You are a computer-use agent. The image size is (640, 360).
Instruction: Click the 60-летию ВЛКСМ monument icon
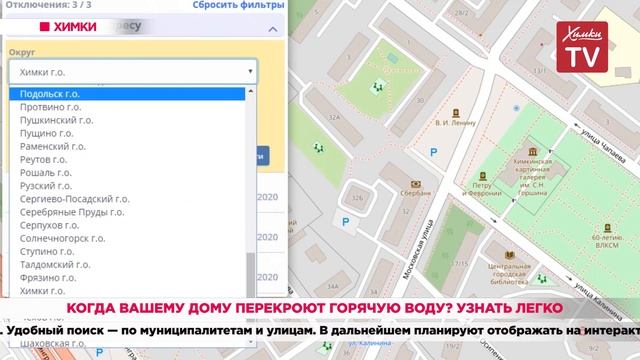pyautogui.click(x=607, y=228)
